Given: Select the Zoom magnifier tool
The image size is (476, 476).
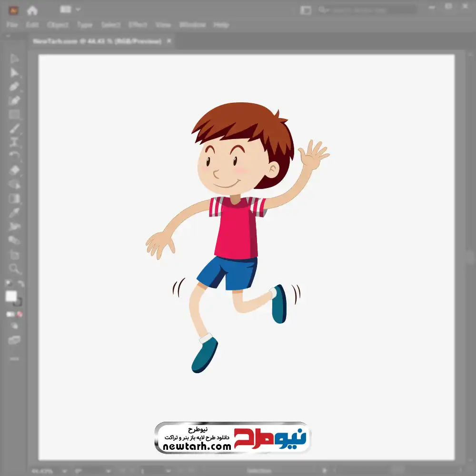Looking at the screenshot, I should tap(14, 269).
